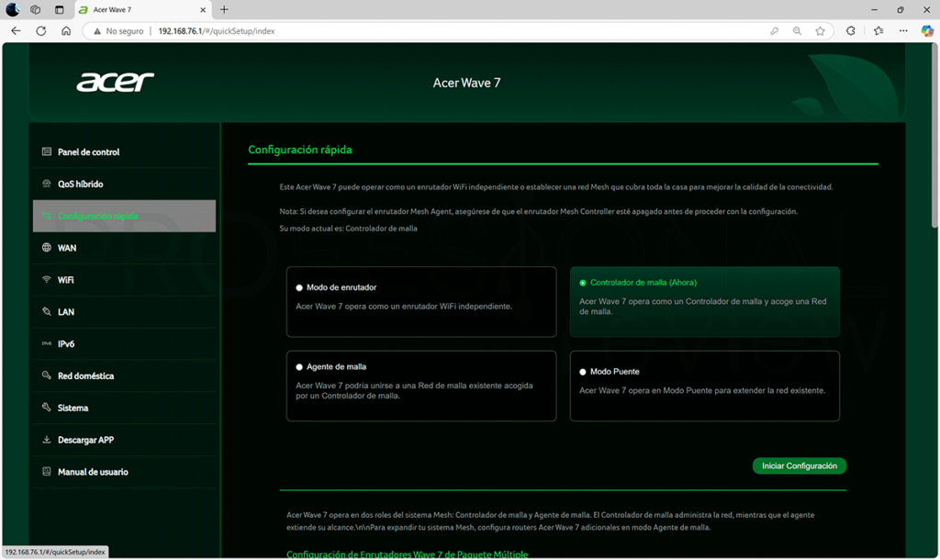Open Panel de control menu item

pos(124,151)
